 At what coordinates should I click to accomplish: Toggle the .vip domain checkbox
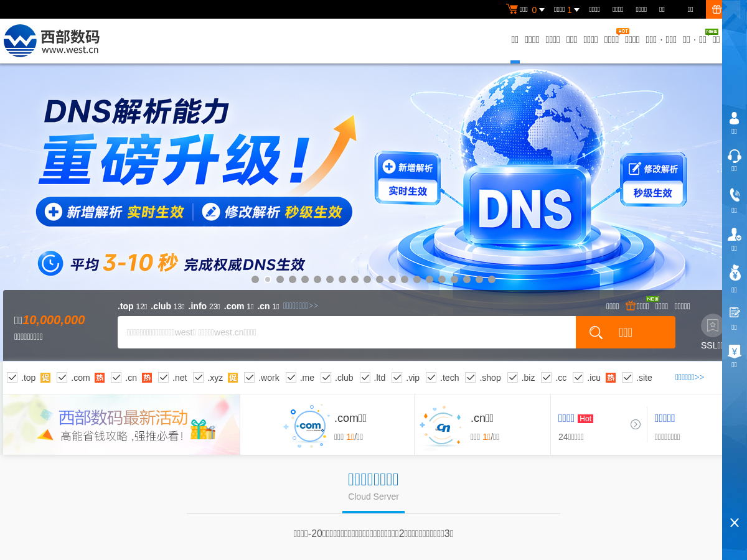click(x=397, y=377)
